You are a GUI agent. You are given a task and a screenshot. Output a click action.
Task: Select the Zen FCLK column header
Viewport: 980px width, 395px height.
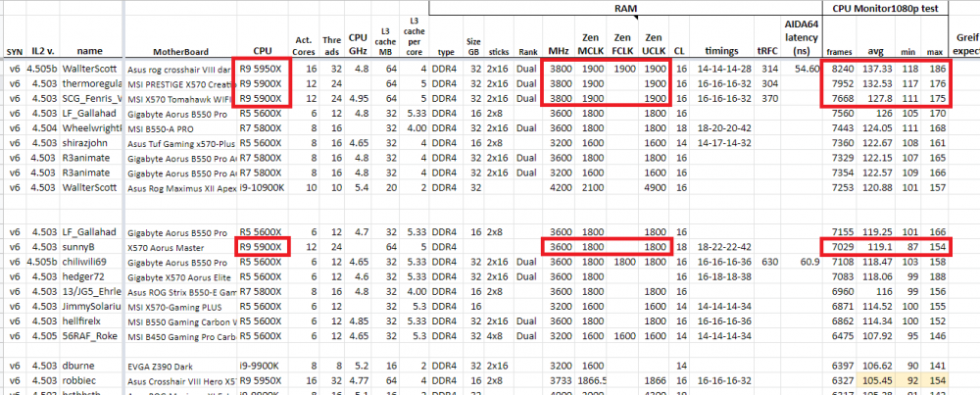tap(622, 44)
